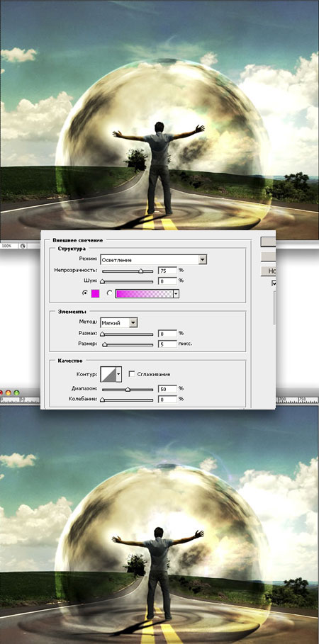Edit the Колебание value field
Screen dimensions: 319x644
167,399
